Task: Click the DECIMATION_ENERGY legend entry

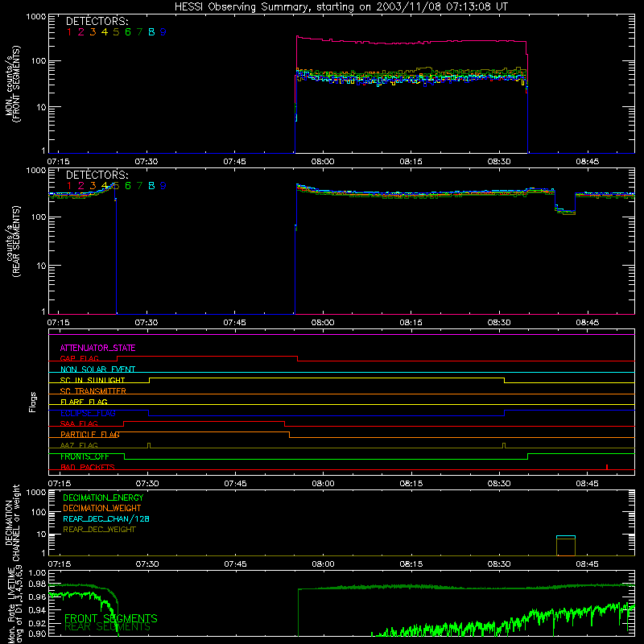Action: coord(103,497)
